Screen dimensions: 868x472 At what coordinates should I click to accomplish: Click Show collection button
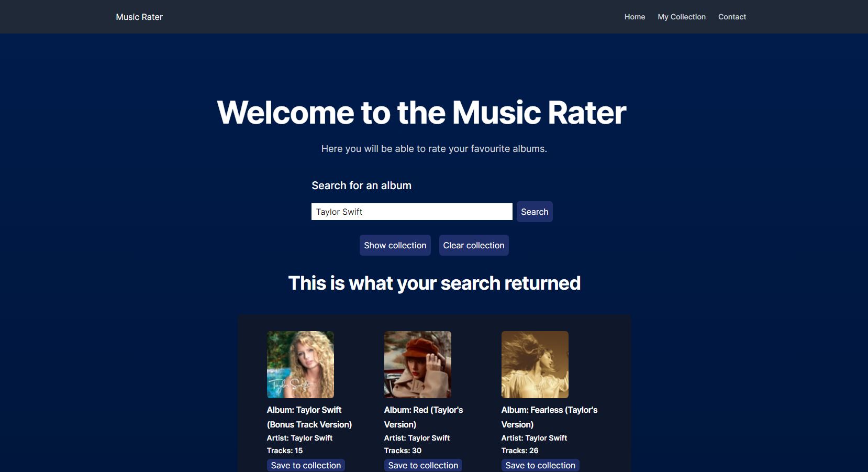395,245
